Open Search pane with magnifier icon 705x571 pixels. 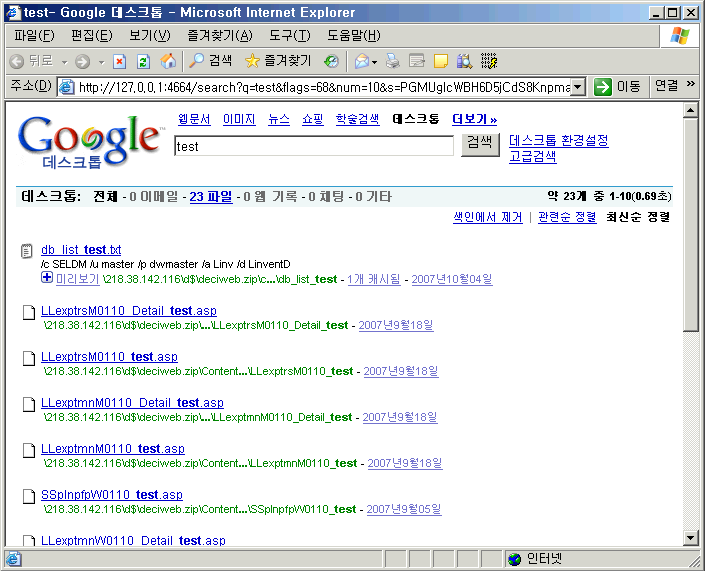196,61
